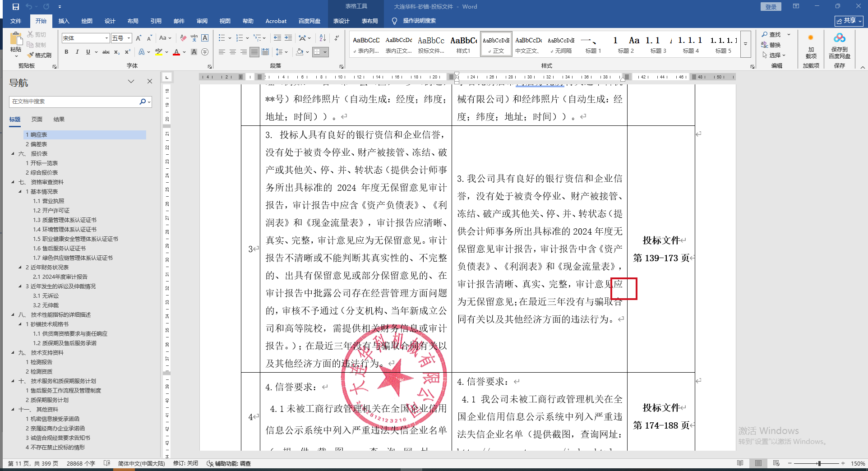Save the document from the quick access toolbar
This screenshot has height=471, width=868.
tap(15, 7)
